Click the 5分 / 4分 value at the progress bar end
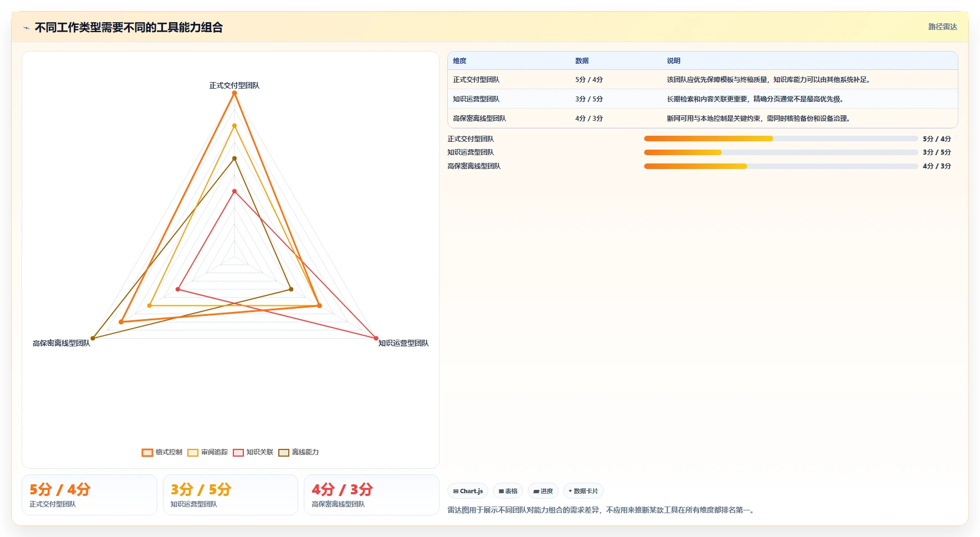980x537 pixels. [x=937, y=139]
